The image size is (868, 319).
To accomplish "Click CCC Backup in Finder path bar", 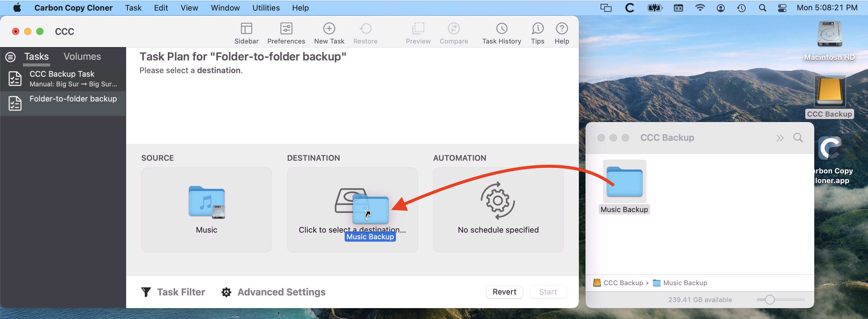I will tap(618, 283).
